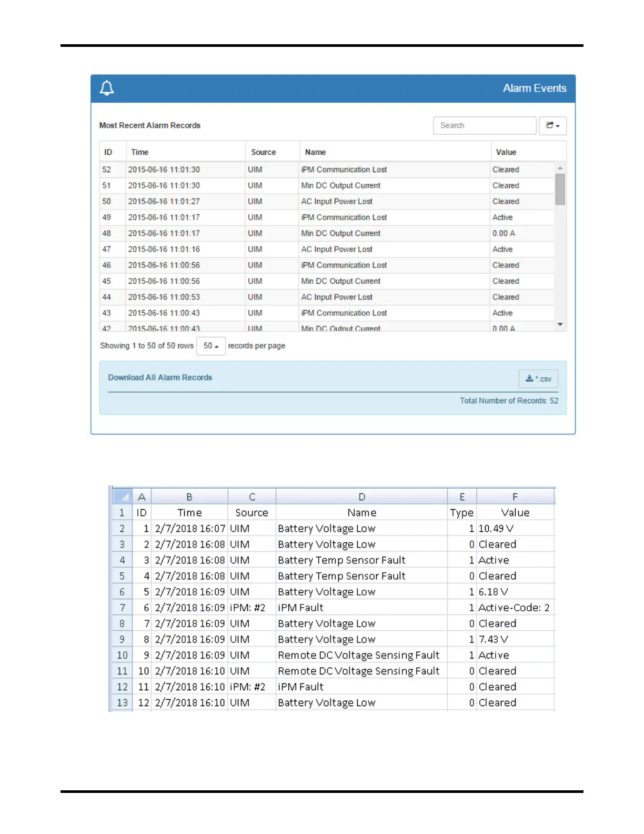This screenshot has height=834, width=644.
Task: Select spreadsheet column E header
Action: [x=462, y=497]
